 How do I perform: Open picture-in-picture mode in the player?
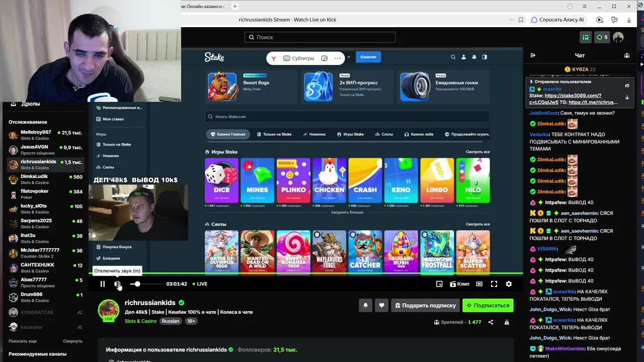pos(439,284)
